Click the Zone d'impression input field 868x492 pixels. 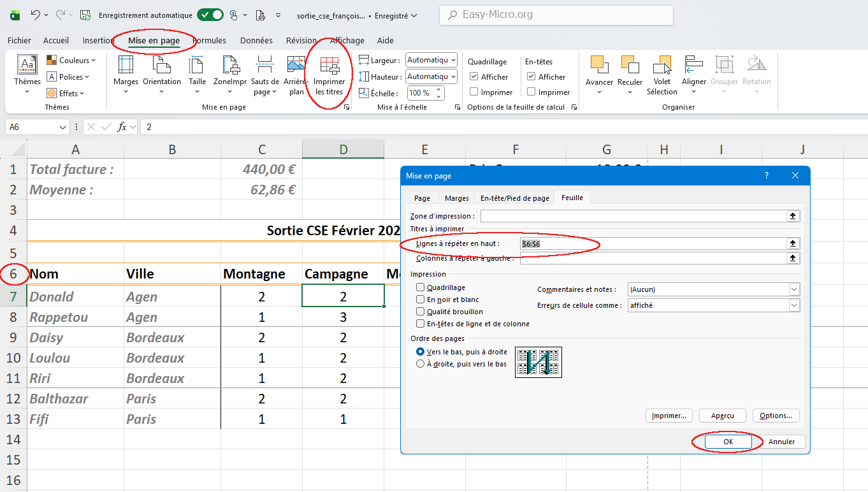pyautogui.click(x=633, y=216)
